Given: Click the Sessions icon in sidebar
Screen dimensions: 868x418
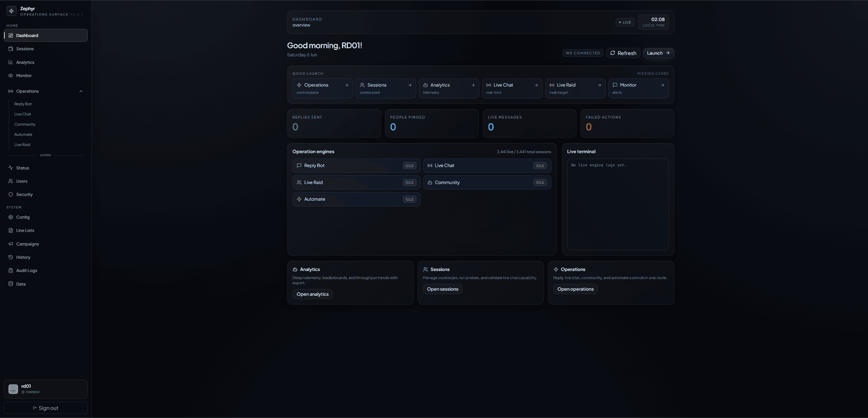Looking at the screenshot, I should pos(11,49).
